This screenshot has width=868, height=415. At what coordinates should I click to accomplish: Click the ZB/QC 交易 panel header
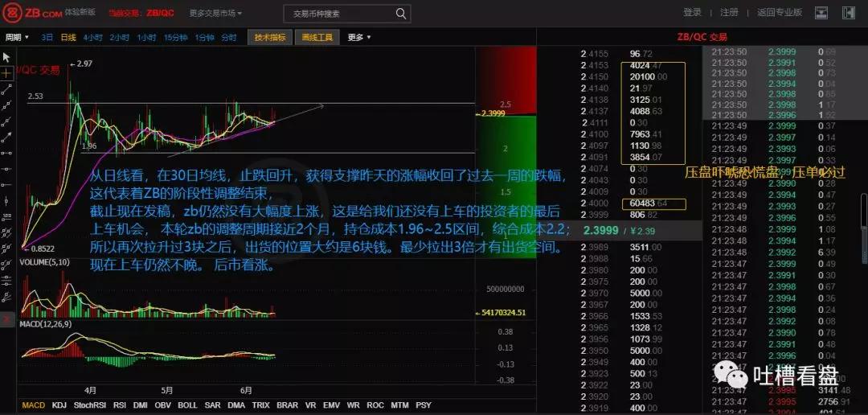pos(702,37)
